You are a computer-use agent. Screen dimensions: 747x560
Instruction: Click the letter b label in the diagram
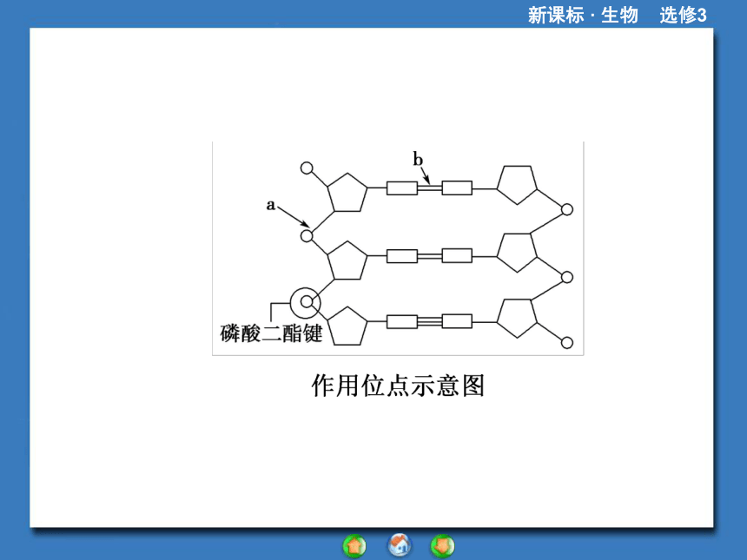point(418,159)
